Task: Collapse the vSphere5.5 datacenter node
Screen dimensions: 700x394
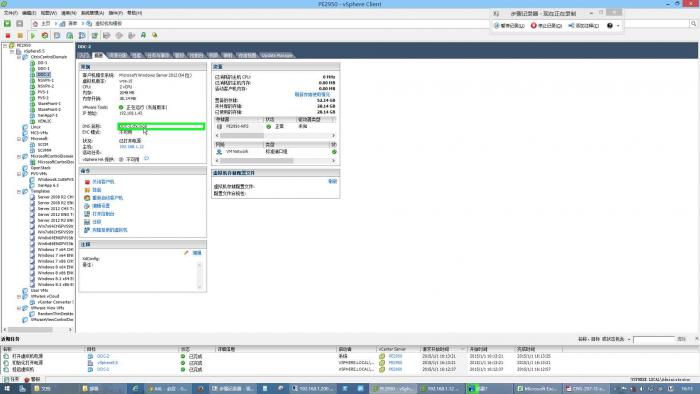Action: pyautogui.click(x=12, y=51)
